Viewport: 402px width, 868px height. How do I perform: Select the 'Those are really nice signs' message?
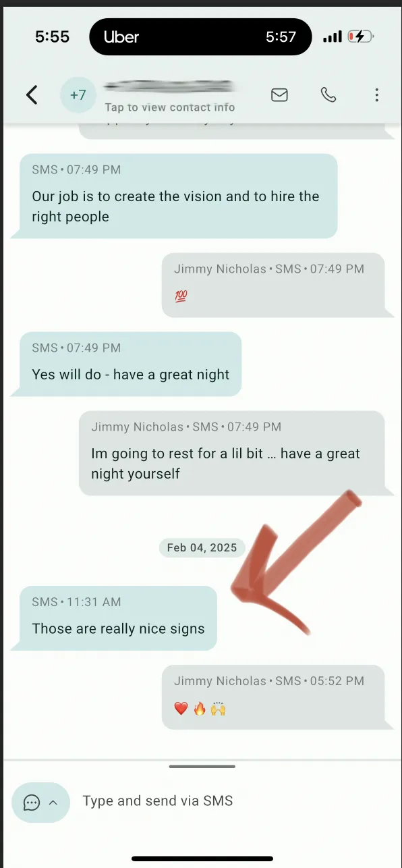pyautogui.click(x=114, y=618)
